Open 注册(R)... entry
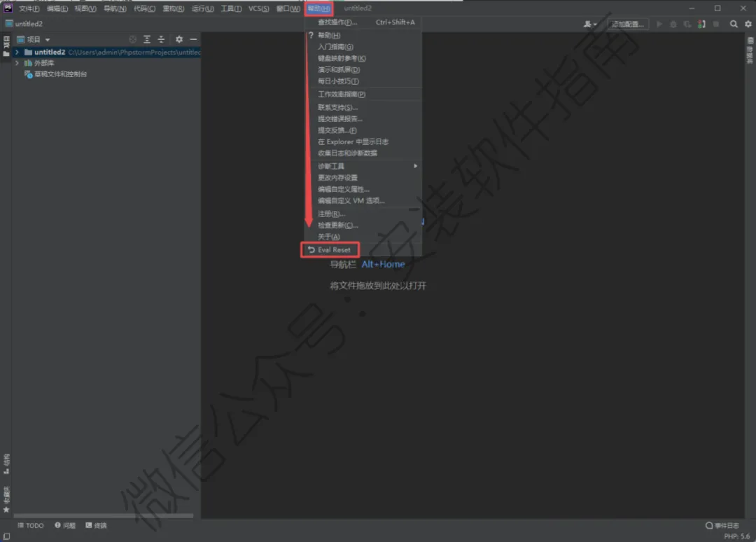The image size is (756, 542). 363,214
